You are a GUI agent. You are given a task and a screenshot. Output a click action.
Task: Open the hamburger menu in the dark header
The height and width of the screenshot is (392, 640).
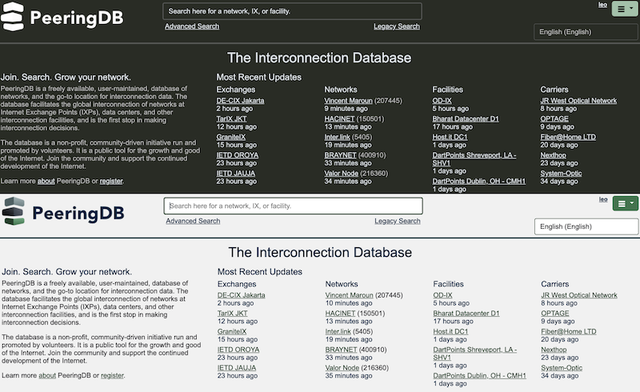(624, 9)
